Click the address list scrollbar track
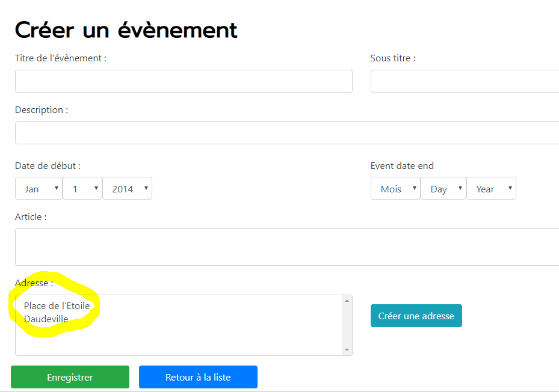 tap(347, 325)
